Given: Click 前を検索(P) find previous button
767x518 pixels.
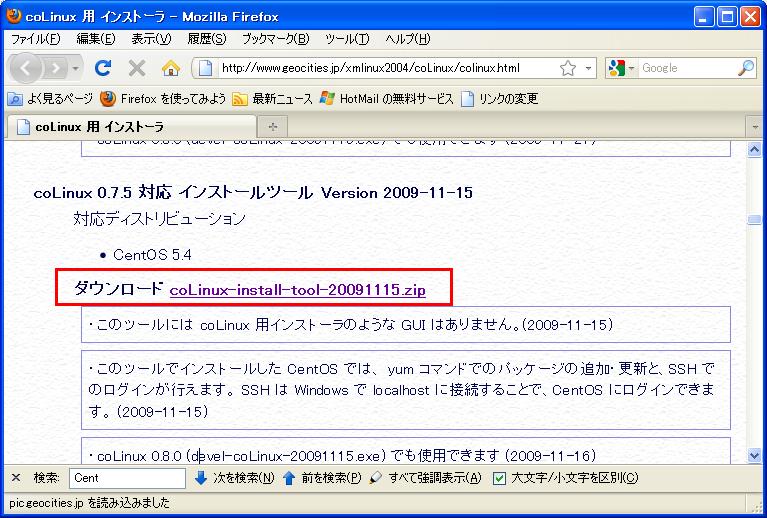Looking at the screenshot, I should tap(322, 478).
